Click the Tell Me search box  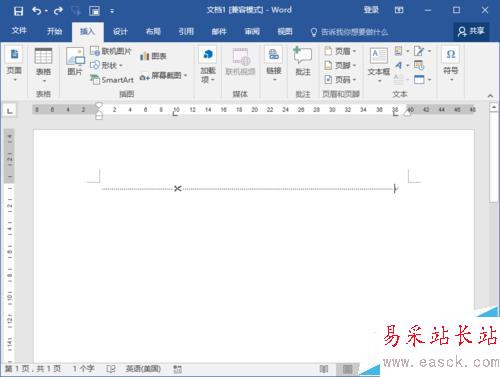click(x=349, y=32)
